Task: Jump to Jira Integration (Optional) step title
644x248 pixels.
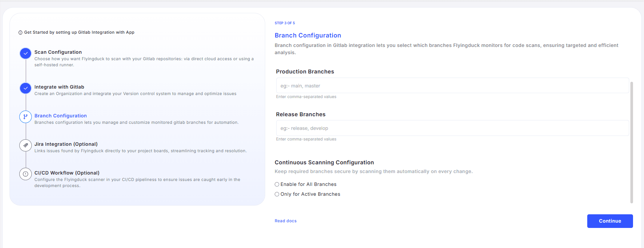Action: (x=66, y=144)
